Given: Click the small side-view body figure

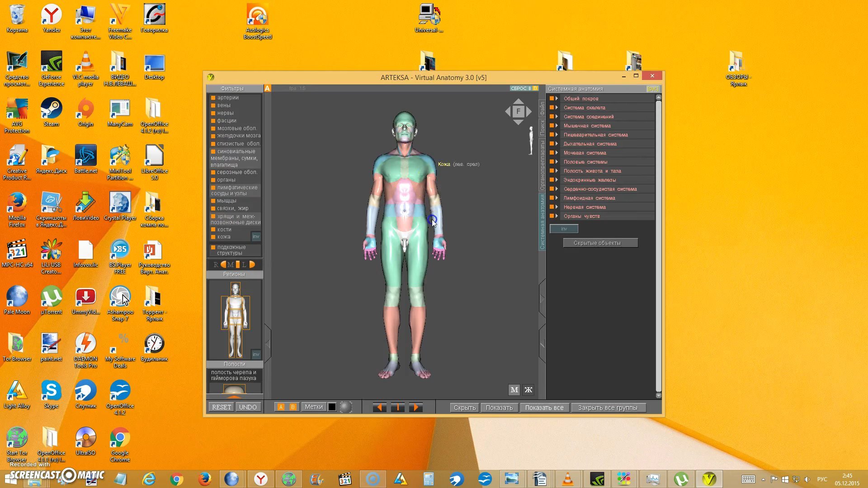Looking at the screenshot, I should pyautogui.click(x=531, y=141).
